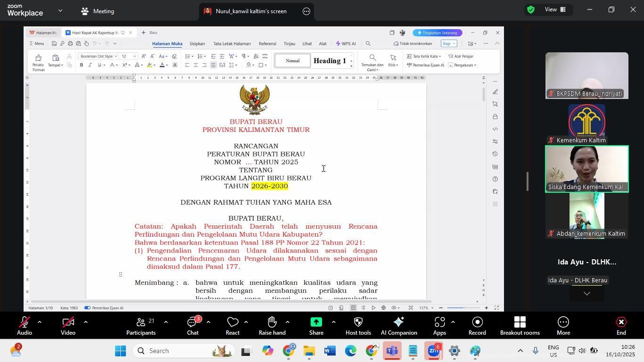Open the Chat panel
The height and width of the screenshot is (362, 644).
pyautogui.click(x=192, y=322)
